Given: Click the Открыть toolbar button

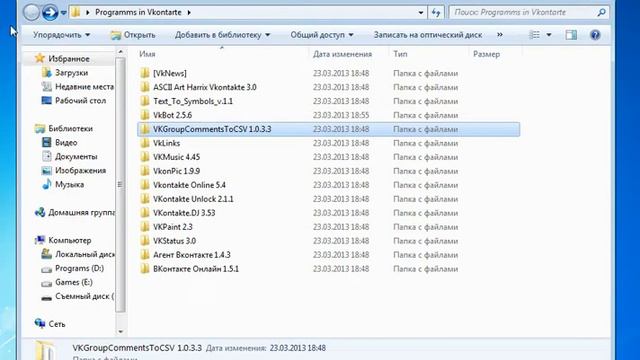Looking at the screenshot, I should pyautogui.click(x=133, y=35).
